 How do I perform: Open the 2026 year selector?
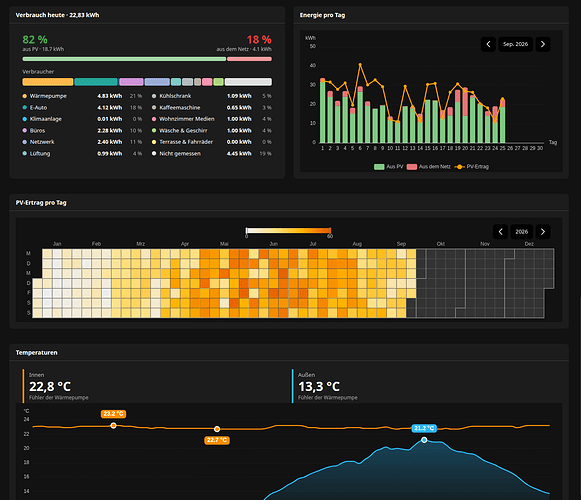pyautogui.click(x=521, y=232)
